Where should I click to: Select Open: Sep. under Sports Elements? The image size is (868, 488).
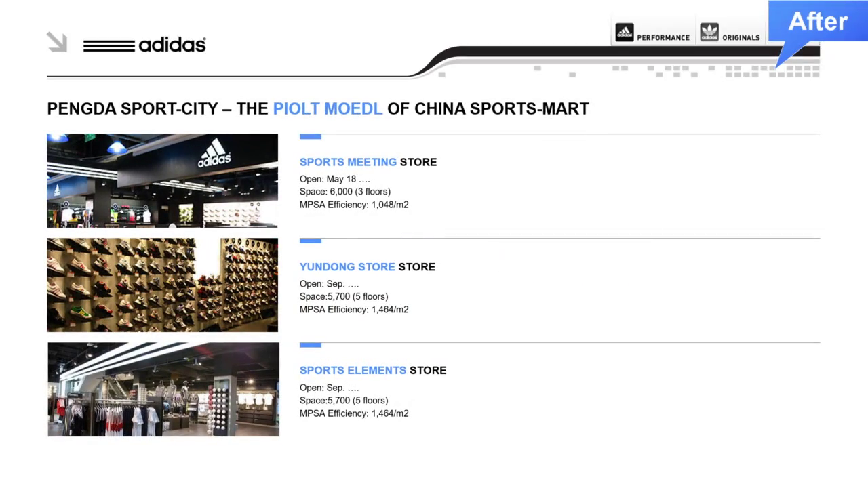330,388
